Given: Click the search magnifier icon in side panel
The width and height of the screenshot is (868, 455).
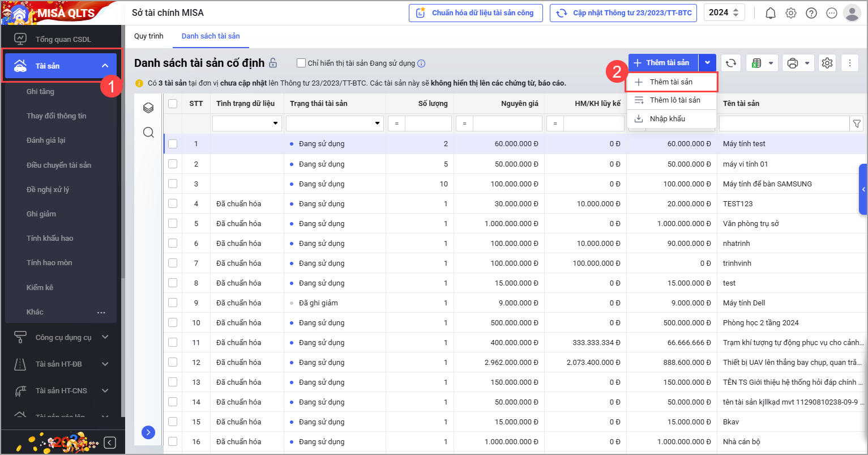Looking at the screenshot, I should [148, 133].
